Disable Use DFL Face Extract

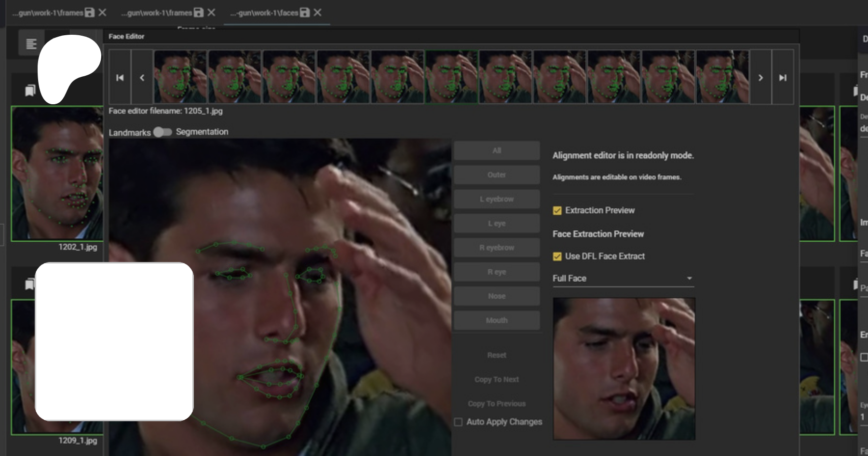(557, 256)
